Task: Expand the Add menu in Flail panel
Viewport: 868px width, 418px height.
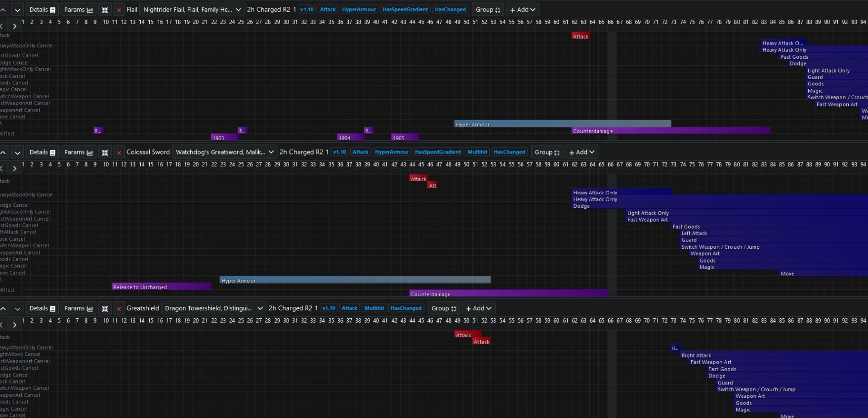Action: pyautogui.click(x=523, y=10)
